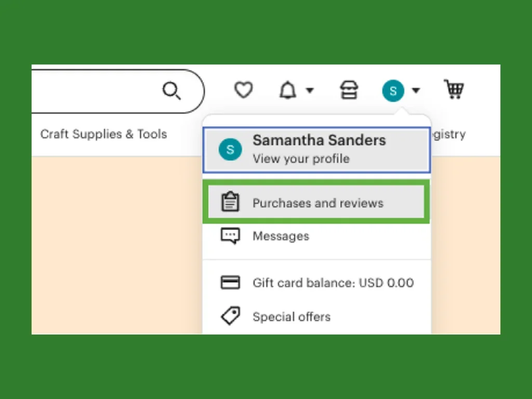This screenshot has height=399, width=532.
Task: Open Purchases and reviews
Action: click(316, 202)
